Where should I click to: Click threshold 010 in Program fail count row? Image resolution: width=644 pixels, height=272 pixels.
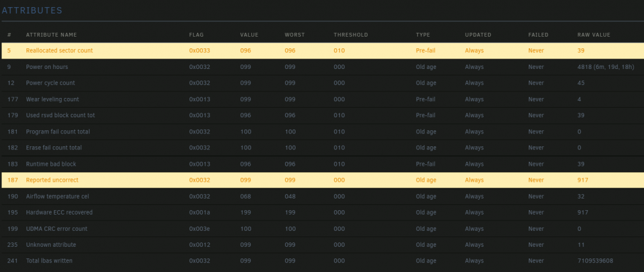coord(339,131)
